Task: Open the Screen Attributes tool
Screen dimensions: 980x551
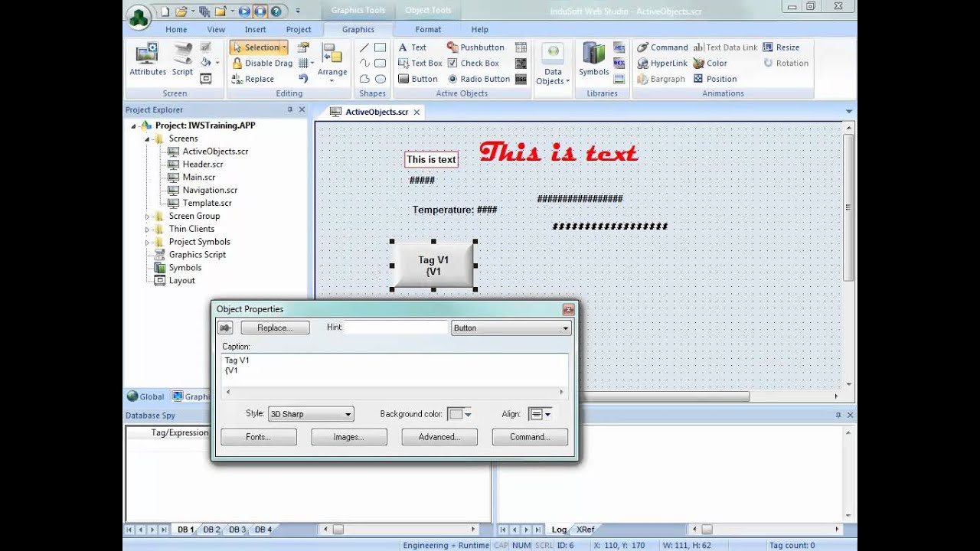Action: (147, 60)
